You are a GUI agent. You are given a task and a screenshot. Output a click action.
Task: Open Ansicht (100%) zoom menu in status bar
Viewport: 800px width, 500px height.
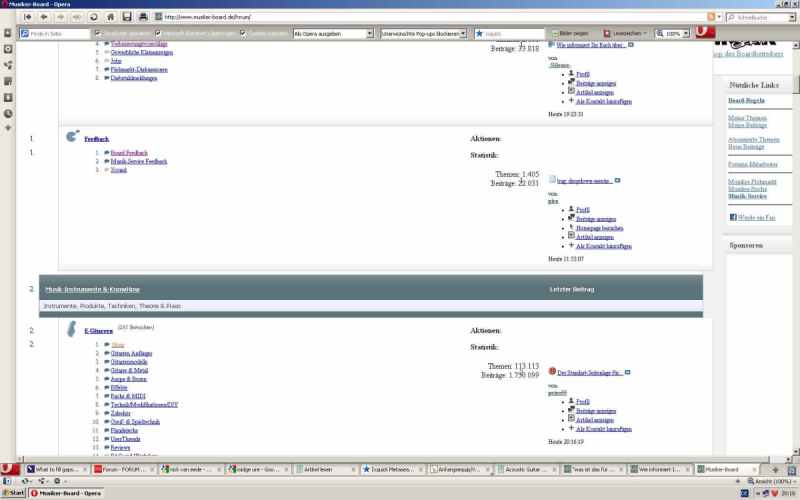[x=770, y=481]
